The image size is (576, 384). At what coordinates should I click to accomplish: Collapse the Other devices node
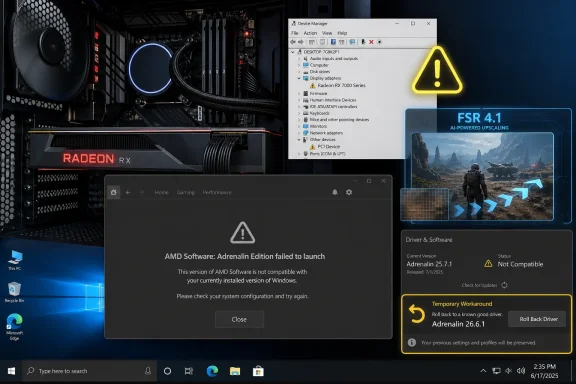299,140
